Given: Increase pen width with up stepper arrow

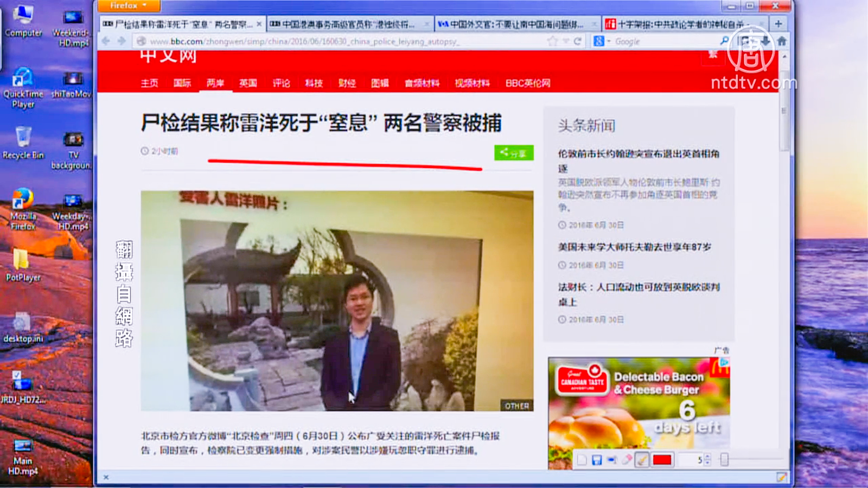Looking at the screenshot, I should click(x=707, y=457).
